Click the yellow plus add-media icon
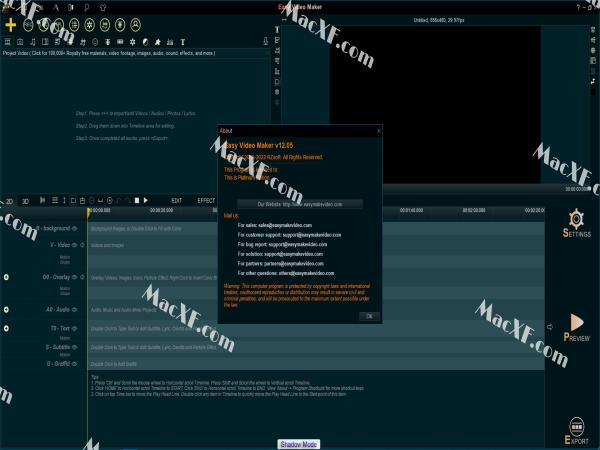The width and height of the screenshot is (600, 450). [x=11, y=25]
